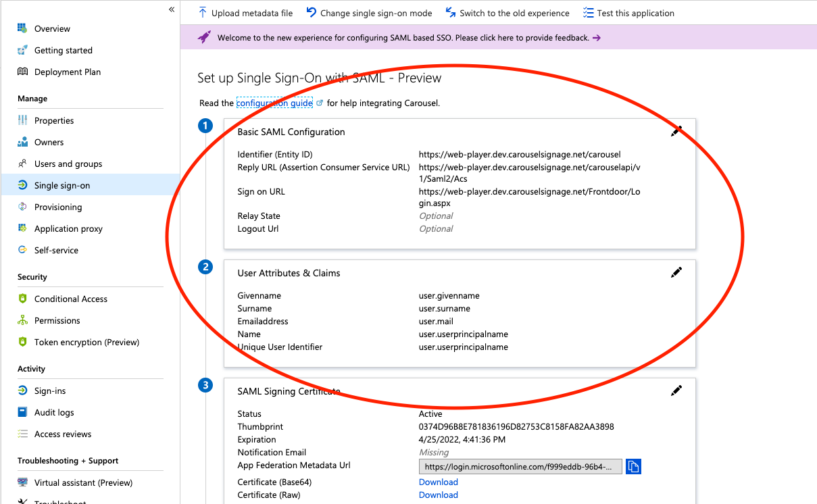Viewport: 817px width, 504px height.
Task: Click the 'user.givenname' claim value
Action: pyautogui.click(x=449, y=296)
